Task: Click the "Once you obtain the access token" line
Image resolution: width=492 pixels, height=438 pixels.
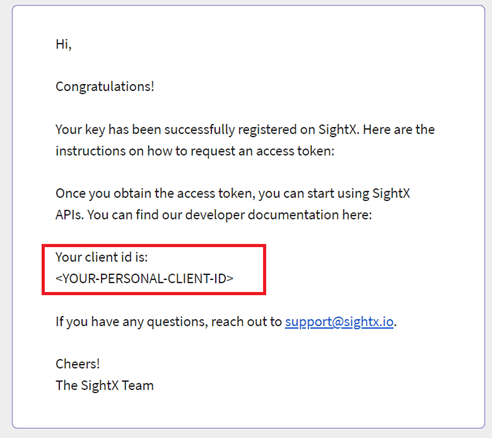Action: click(233, 194)
